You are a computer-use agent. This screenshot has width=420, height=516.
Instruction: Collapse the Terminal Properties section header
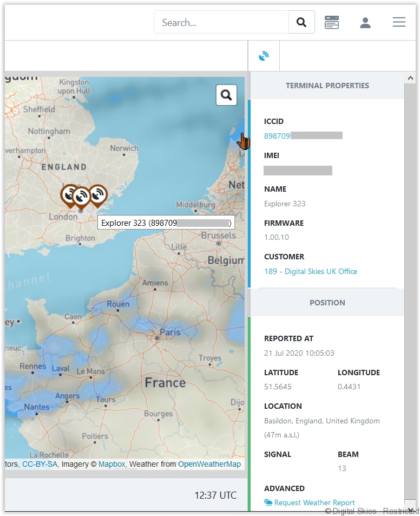coord(327,86)
